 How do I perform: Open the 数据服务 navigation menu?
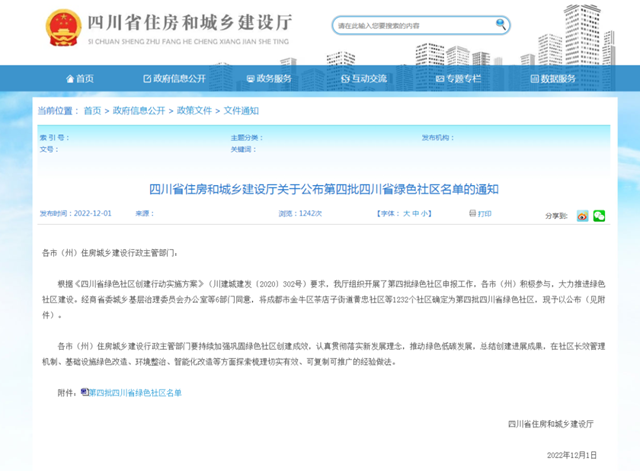pos(553,78)
